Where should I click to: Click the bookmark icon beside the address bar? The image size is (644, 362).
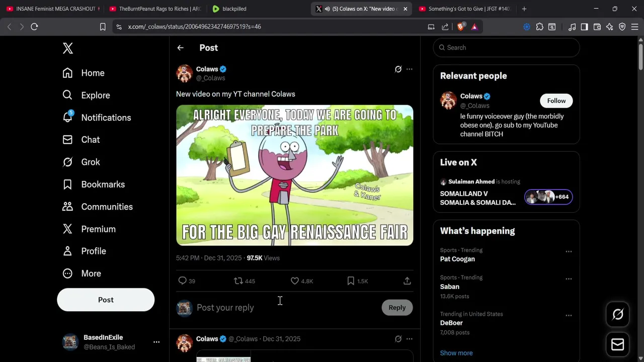tap(103, 27)
